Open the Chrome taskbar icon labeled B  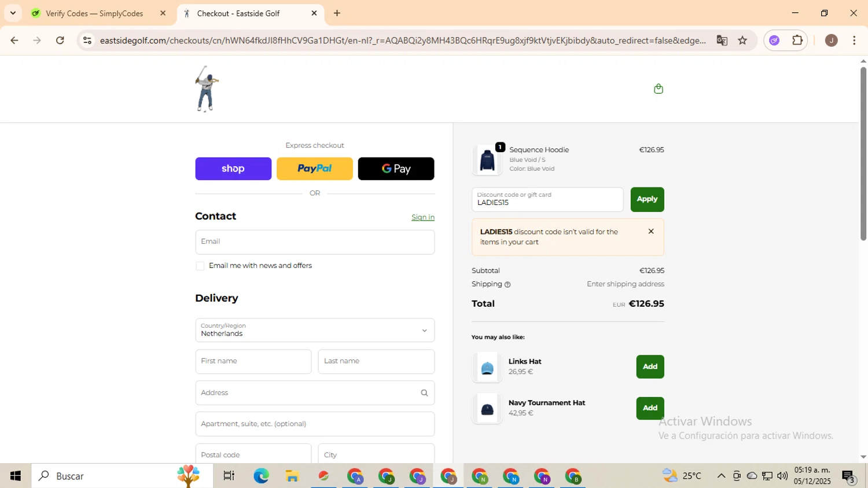573,476
